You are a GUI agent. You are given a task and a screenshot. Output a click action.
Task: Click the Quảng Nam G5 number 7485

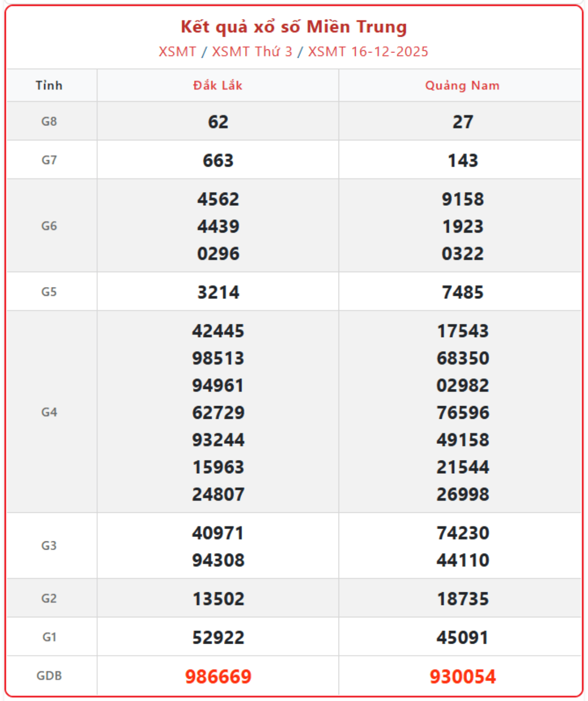click(463, 292)
